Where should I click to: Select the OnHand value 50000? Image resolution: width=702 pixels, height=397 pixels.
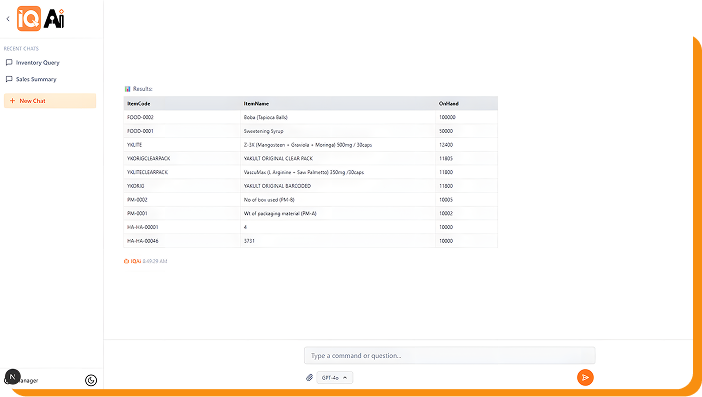pos(466,131)
